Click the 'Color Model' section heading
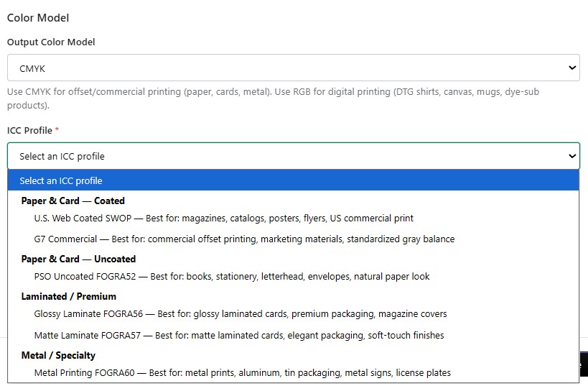Viewport: 588px width, 386px height. tap(38, 18)
